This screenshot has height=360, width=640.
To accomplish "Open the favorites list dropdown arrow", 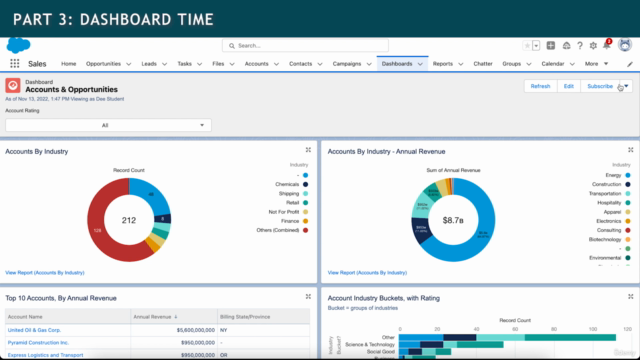I will click(x=536, y=46).
